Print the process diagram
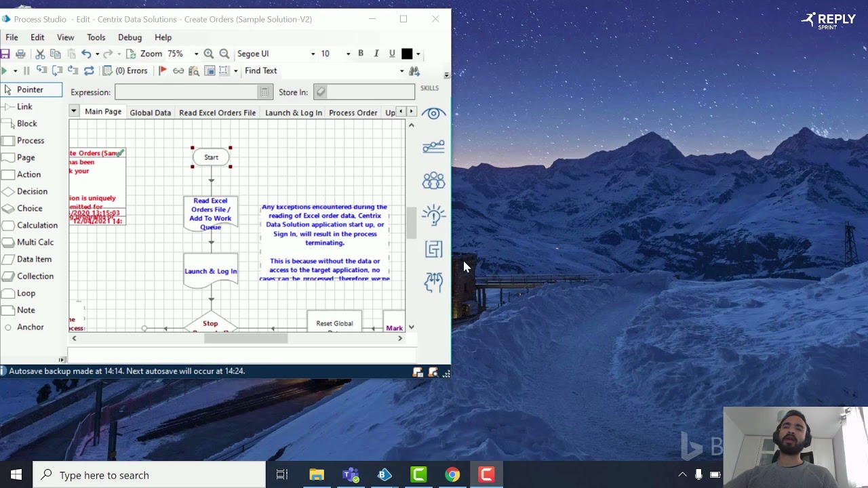Viewport: 868px width, 488px height. pos(20,54)
